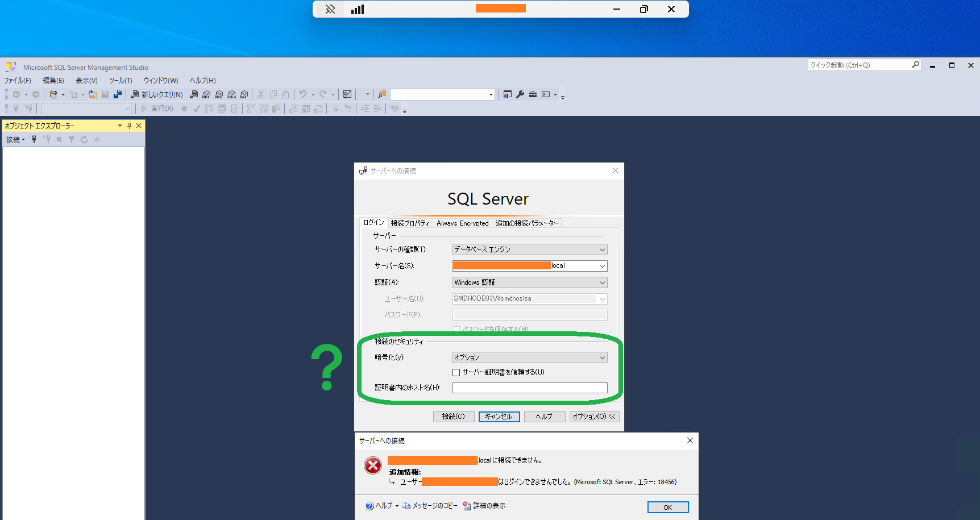Expand the Help dropdown arrow in error dialog
Viewport: 980px width, 520px height.
tap(397, 506)
